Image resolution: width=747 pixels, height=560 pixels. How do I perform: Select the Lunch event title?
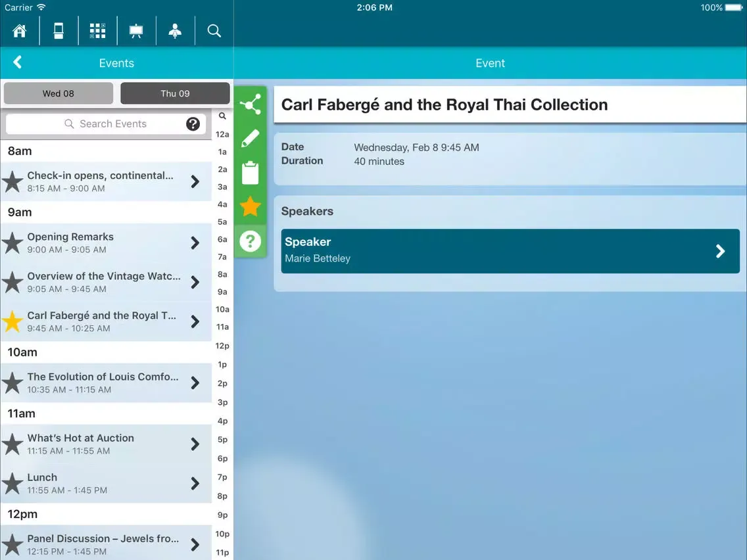coord(42,477)
